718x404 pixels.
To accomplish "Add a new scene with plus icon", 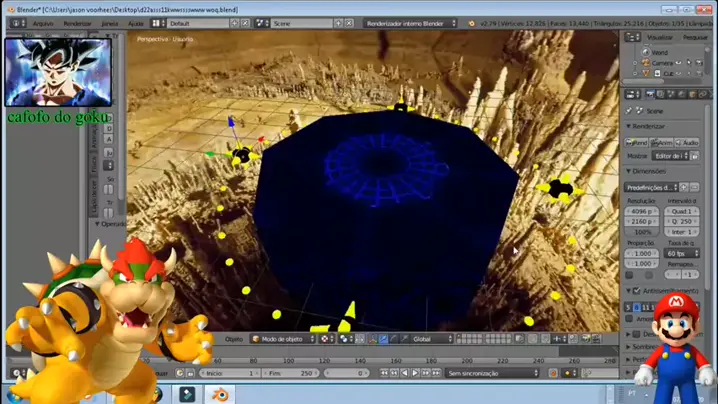I will pyautogui.click(x=338, y=23).
